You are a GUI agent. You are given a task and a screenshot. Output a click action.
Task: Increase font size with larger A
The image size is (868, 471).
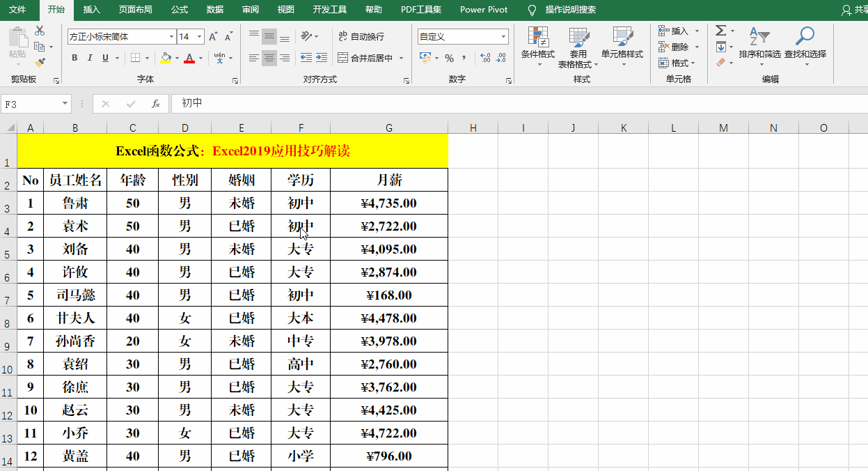point(213,36)
